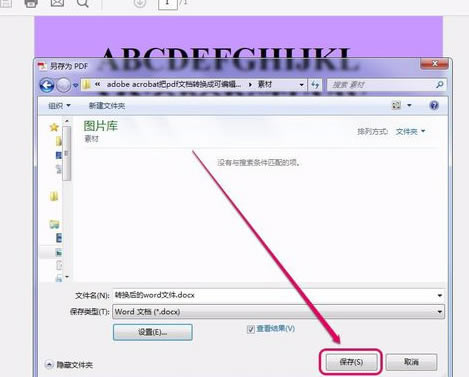The image size is (469, 377).
Task: Open the 保存类型 Word 文档 combo box
Action: [x=278, y=312]
